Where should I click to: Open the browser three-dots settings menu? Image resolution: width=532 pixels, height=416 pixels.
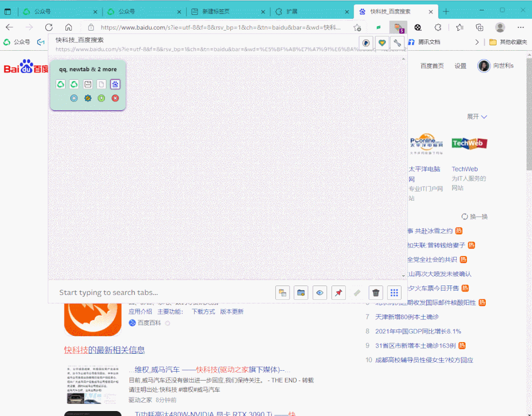coord(521,27)
